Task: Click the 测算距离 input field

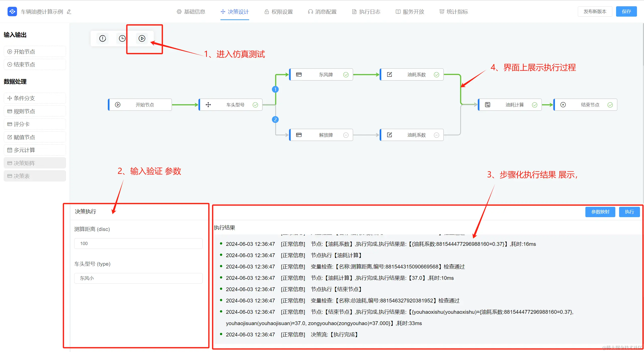Action: click(x=138, y=244)
